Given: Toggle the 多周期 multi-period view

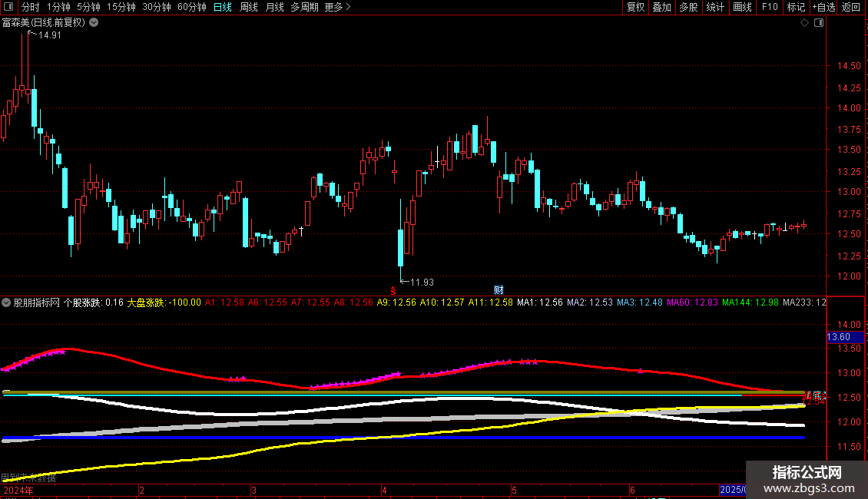Looking at the screenshot, I should [x=304, y=7].
